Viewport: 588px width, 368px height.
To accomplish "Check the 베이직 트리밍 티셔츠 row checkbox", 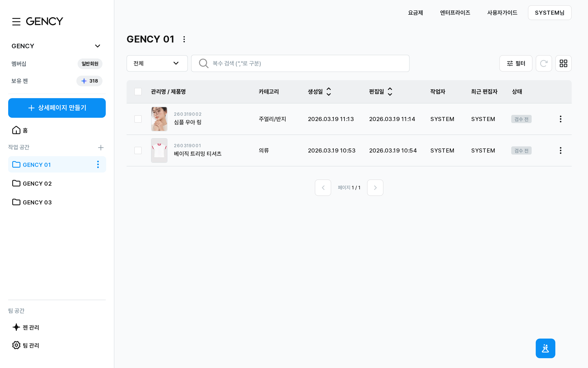I will 138,150.
